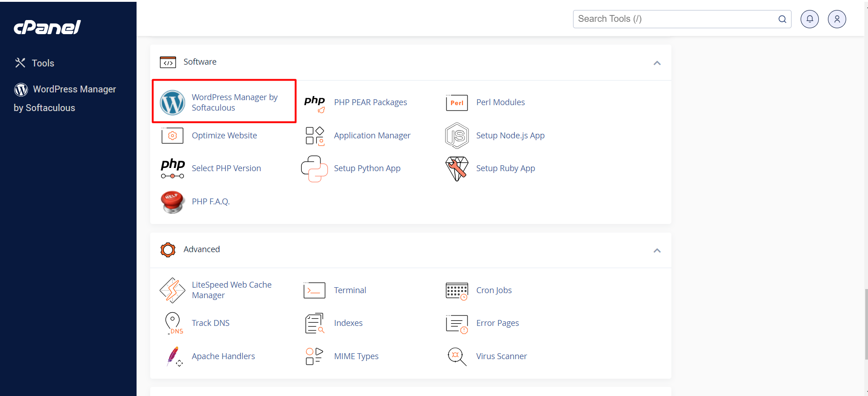Open the Setup Ruby App link
868x396 pixels.
[x=506, y=168]
